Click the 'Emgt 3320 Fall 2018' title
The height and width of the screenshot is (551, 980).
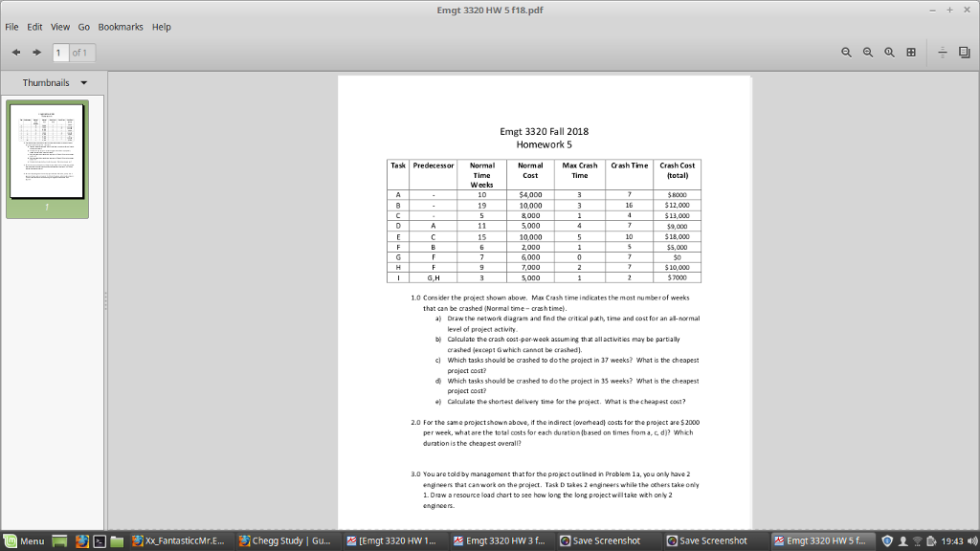[x=544, y=131]
